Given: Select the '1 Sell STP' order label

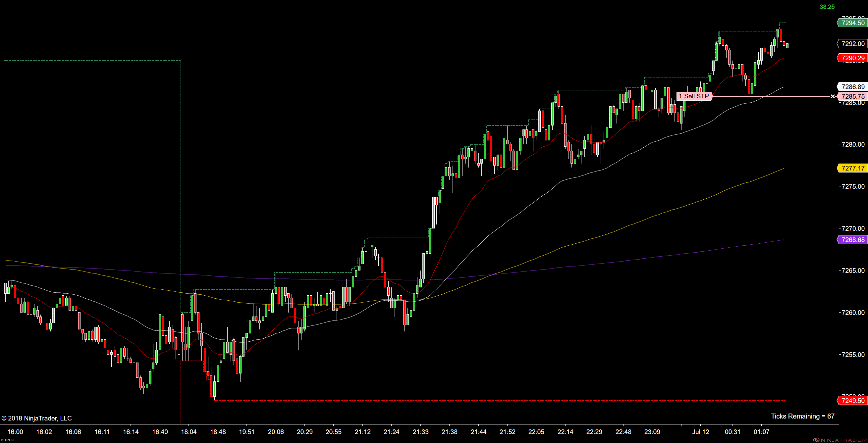Looking at the screenshot, I should point(694,96).
